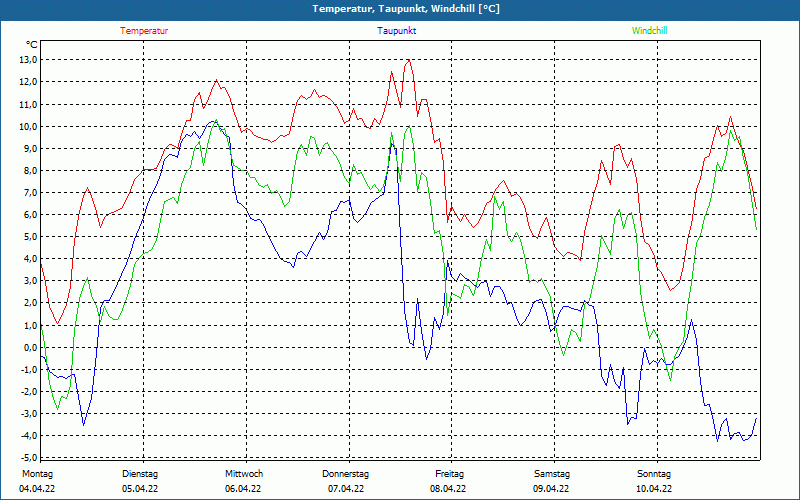Click the Dienstag day label

(140, 474)
